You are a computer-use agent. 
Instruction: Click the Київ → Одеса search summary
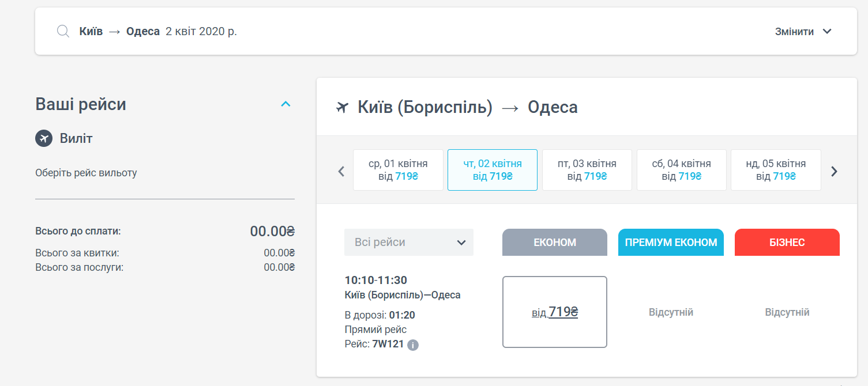point(157,31)
